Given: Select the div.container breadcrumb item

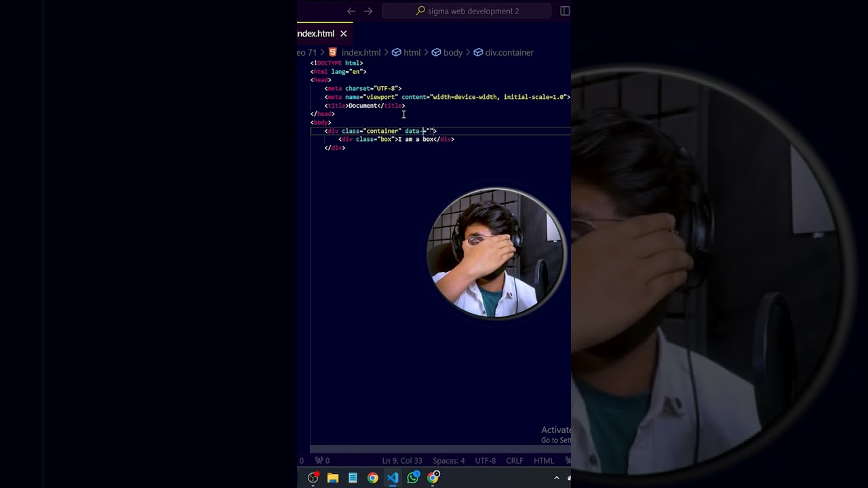Looking at the screenshot, I should click(503, 52).
